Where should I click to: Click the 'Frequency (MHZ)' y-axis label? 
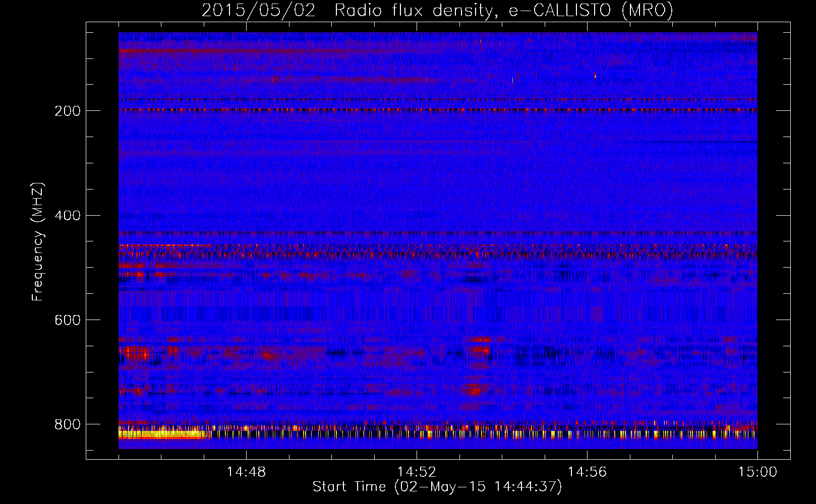[38, 242]
